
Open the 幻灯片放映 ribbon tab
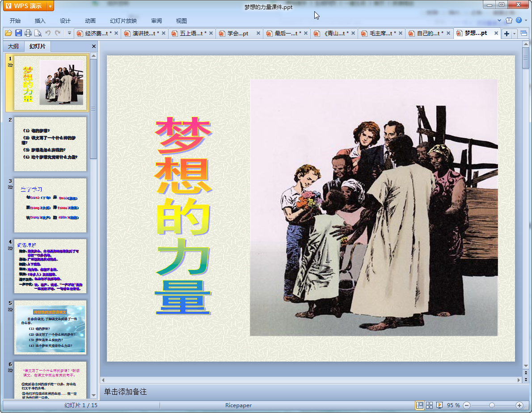coord(123,21)
